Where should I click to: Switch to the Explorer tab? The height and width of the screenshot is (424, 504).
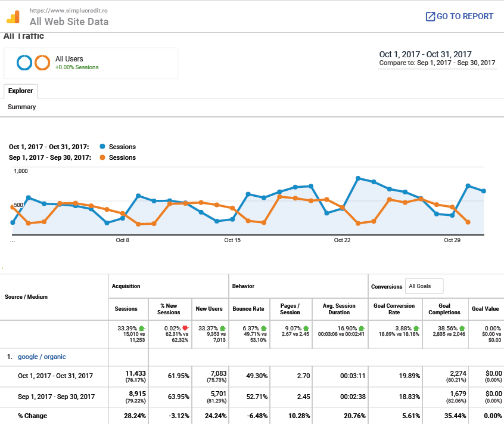(20, 91)
